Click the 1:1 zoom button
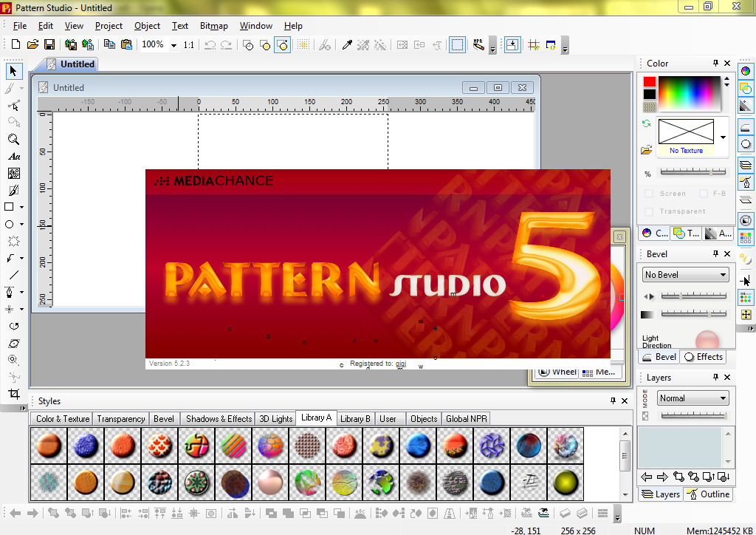The width and height of the screenshot is (756, 535). click(189, 45)
